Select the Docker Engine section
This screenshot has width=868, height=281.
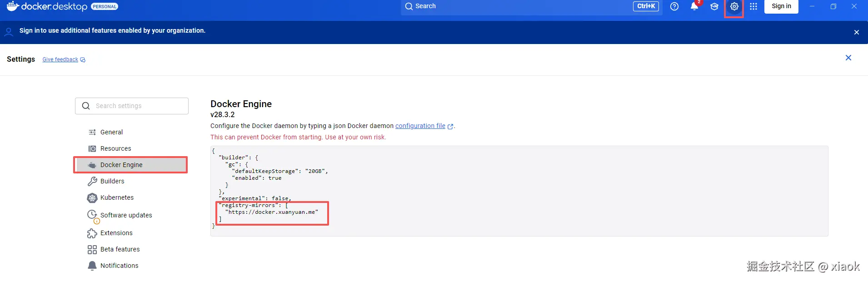131,165
